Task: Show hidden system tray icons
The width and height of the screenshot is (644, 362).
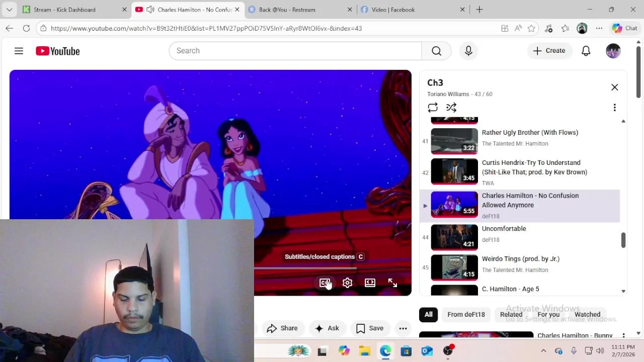Action: pos(543,351)
